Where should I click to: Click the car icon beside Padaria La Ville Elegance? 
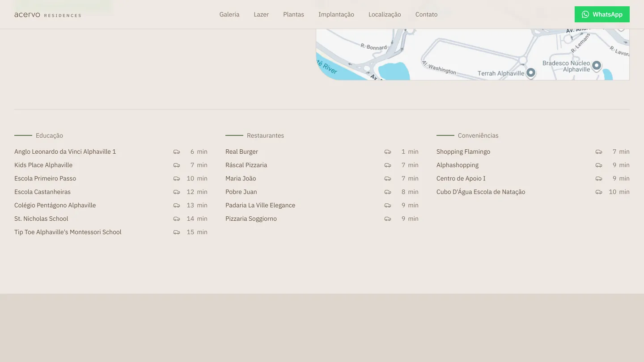pyautogui.click(x=388, y=206)
